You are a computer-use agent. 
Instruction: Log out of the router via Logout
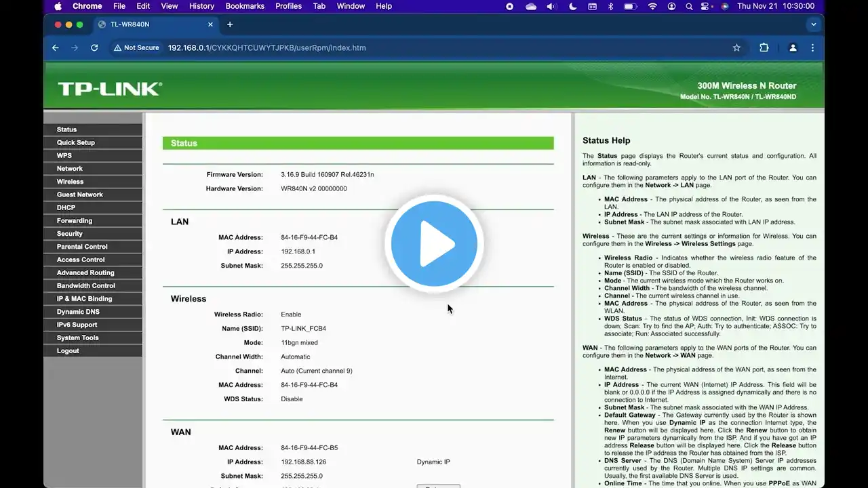(x=93, y=351)
